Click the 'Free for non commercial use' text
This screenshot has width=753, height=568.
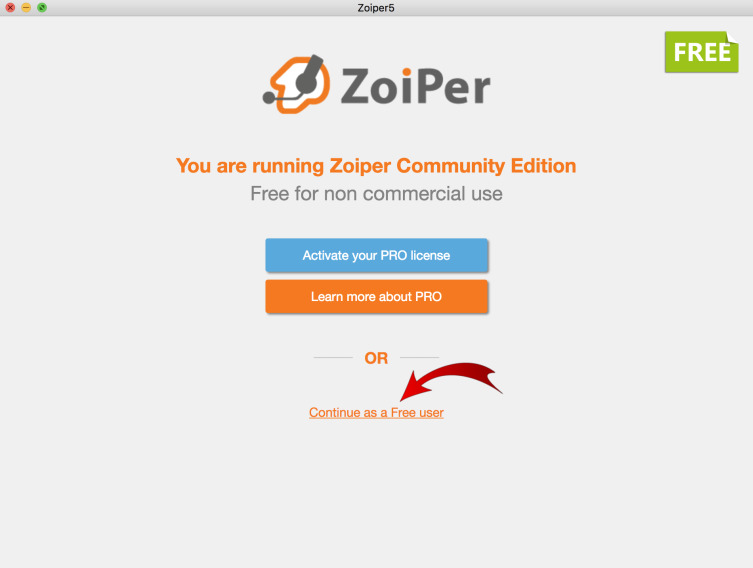pos(376,194)
